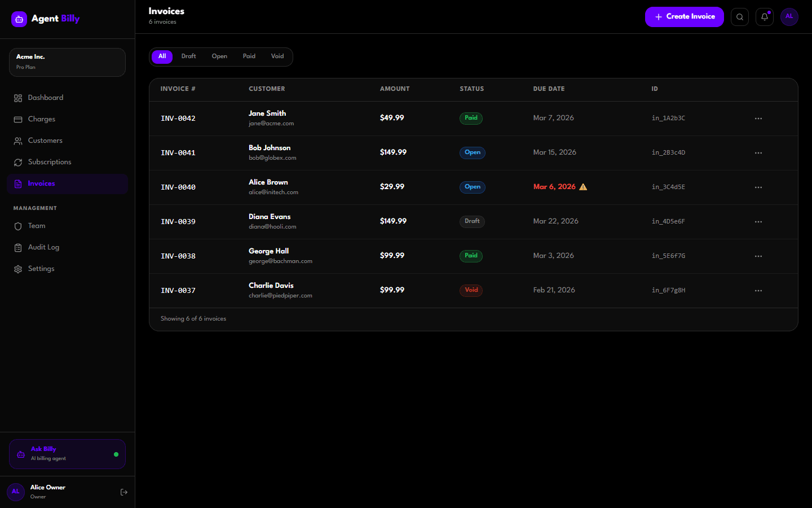Open the Team management page
The image size is (812, 508).
pos(36,226)
